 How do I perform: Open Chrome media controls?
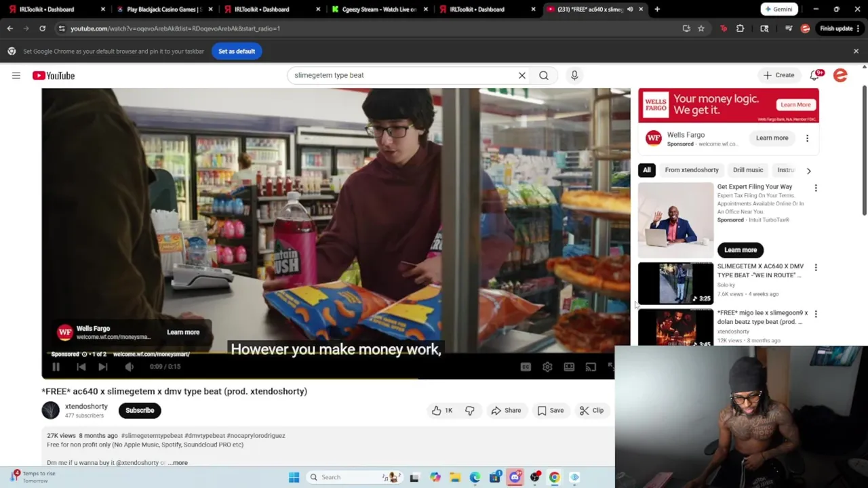(789, 28)
